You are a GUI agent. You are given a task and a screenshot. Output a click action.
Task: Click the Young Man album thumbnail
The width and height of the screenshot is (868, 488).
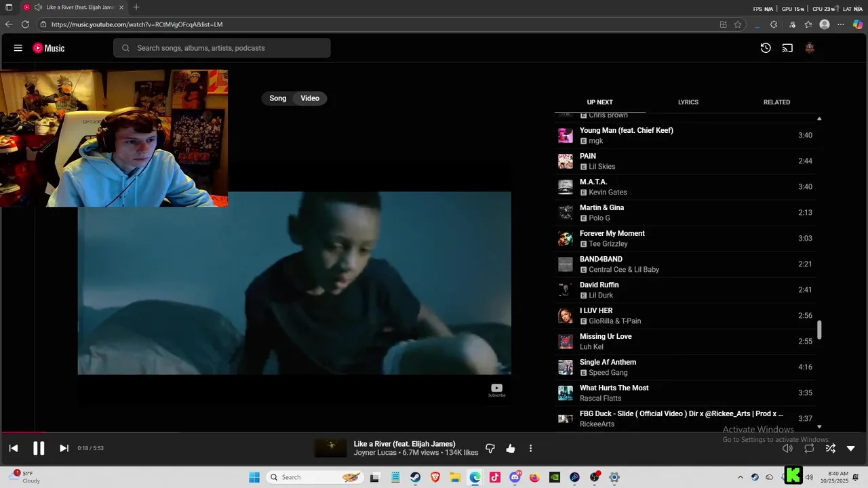click(x=566, y=136)
